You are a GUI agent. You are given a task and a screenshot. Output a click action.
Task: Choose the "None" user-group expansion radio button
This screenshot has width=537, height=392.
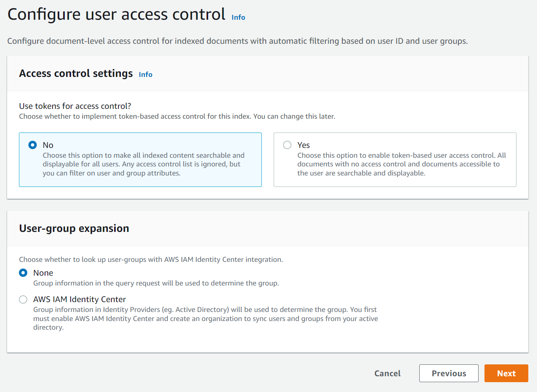pos(23,273)
